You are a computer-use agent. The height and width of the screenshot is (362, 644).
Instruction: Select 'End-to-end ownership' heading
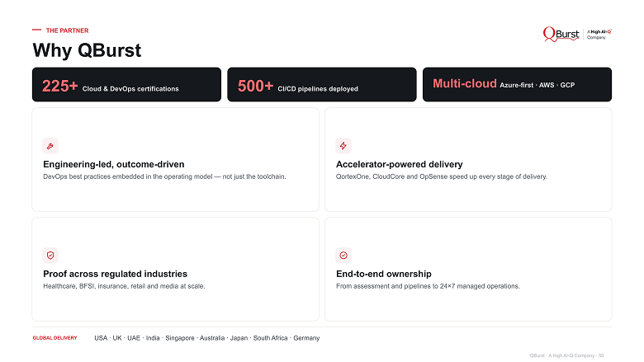pyautogui.click(x=384, y=274)
